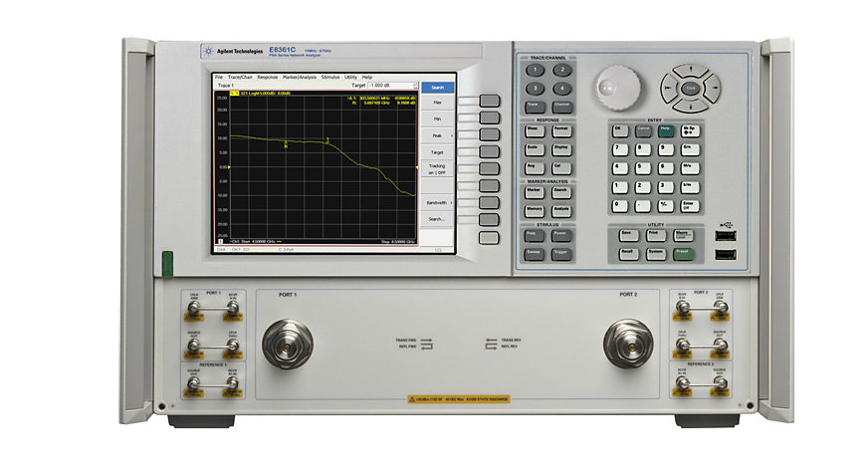Image resolution: width=868 pixels, height=474 pixels.
Task: Push the Search hardkey in Marker/Analysis group
Action: [x=561, y=193]
